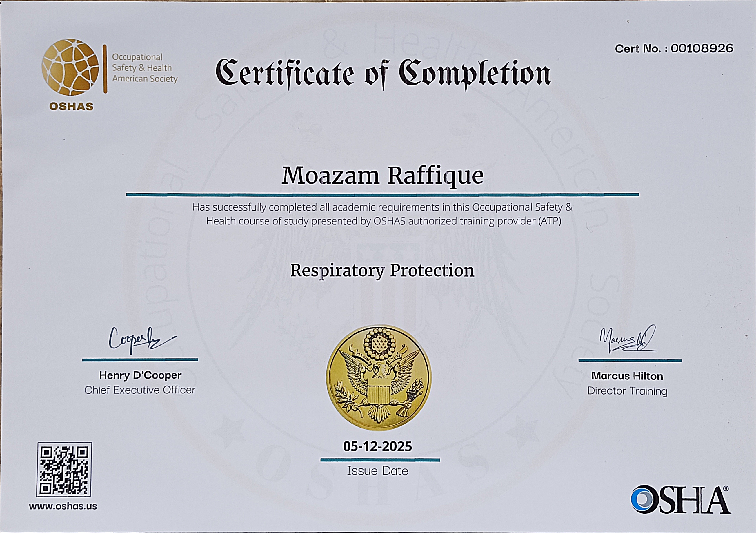This screenshot has height=533, width=756.
Task: Click the line 'Has successfully completed all academic requirements'
Action: click(x=382, y=208)
